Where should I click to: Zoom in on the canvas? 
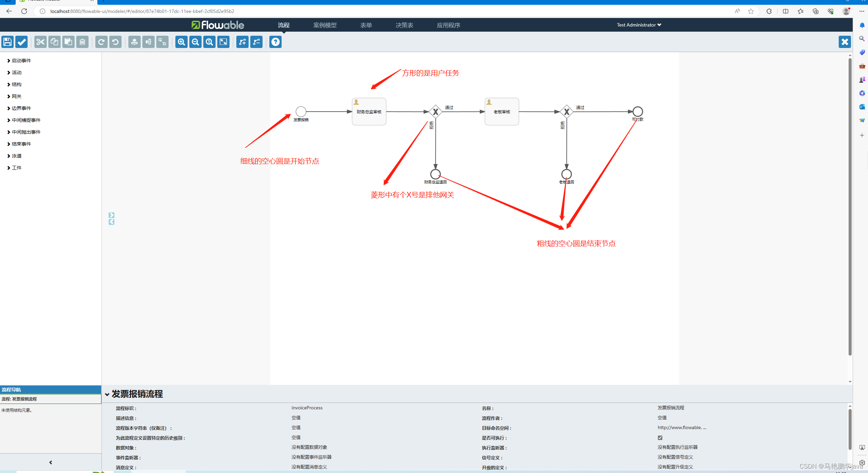[x=182, y=42]
